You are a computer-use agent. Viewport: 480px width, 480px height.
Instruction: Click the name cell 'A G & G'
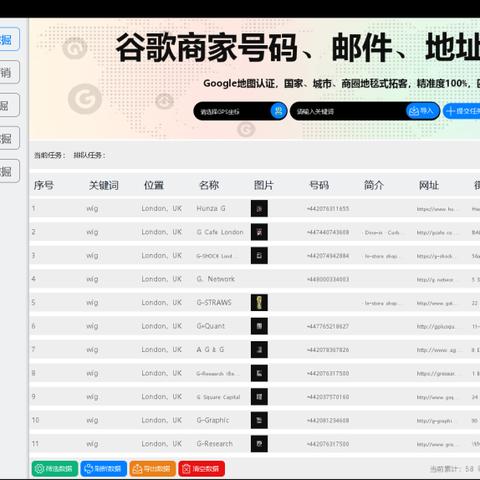(210, 350)
